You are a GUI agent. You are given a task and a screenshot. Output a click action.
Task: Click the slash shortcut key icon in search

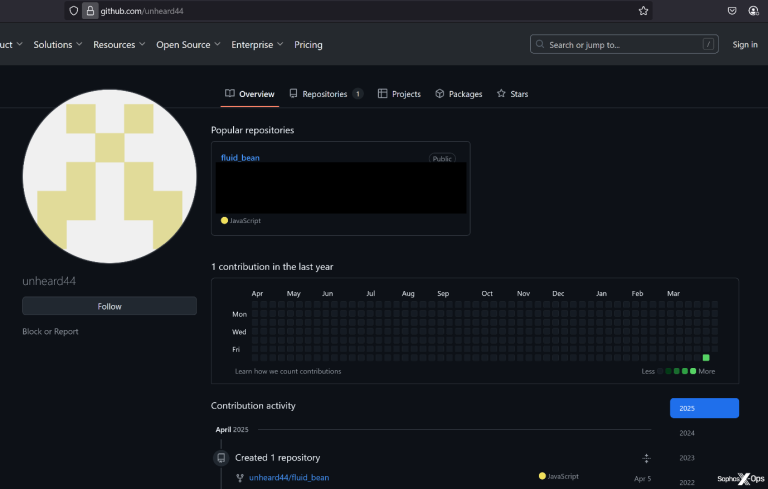point(708,44)
